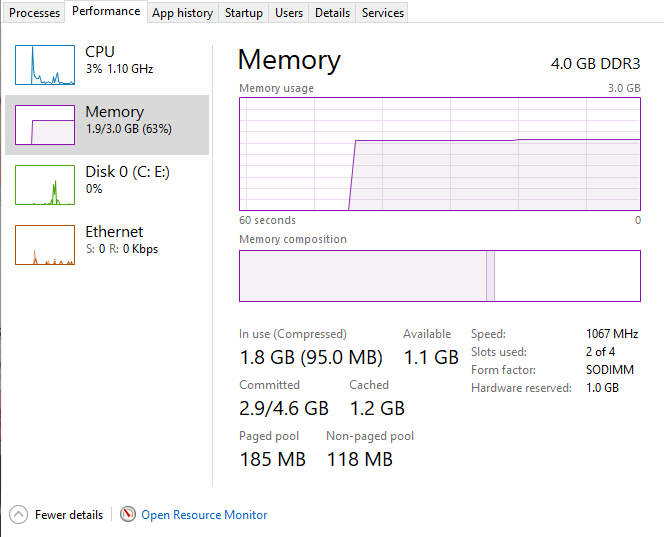Switch to the Processes tab
This screenshot has width=664, height=537.
coord(34,13)
